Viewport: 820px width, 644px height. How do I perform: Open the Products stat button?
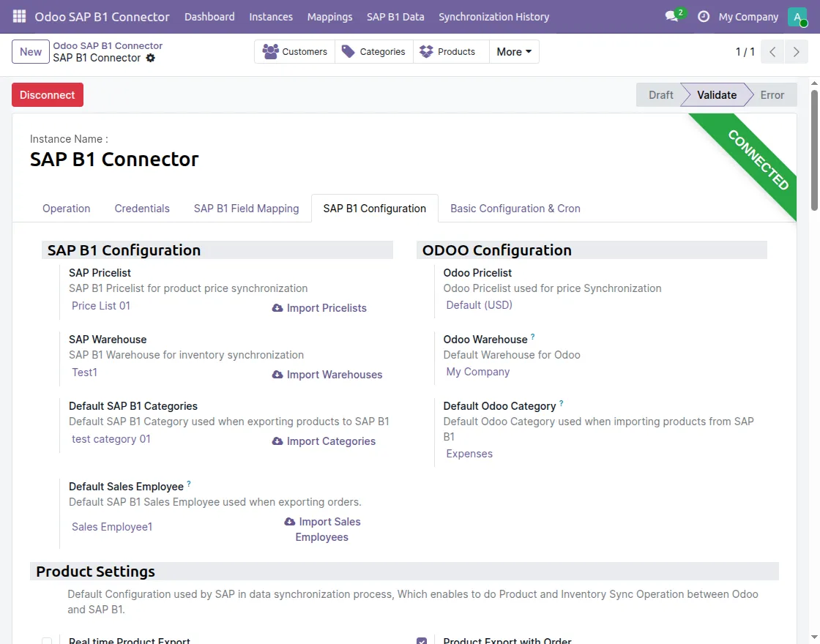[x=451, y=52]
